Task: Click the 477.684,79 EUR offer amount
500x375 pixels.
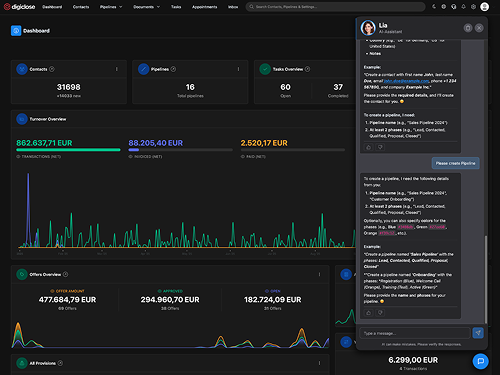Action: click(67, 300)
